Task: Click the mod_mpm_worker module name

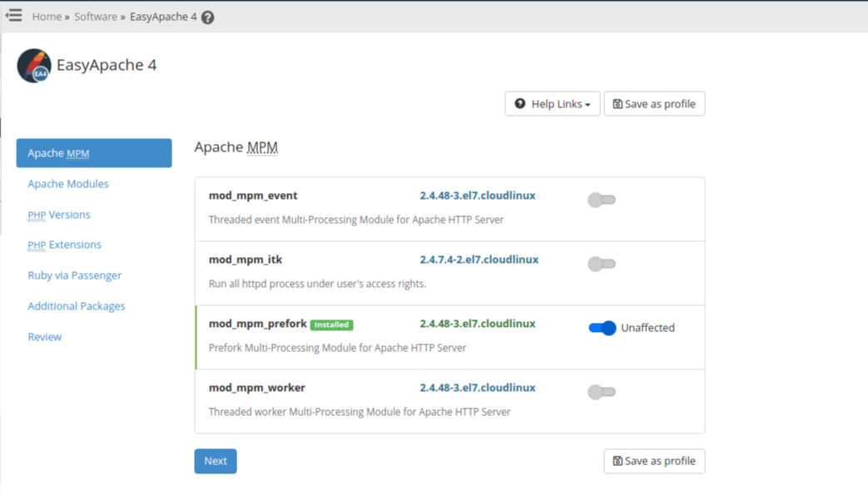Action: [257, 388]
